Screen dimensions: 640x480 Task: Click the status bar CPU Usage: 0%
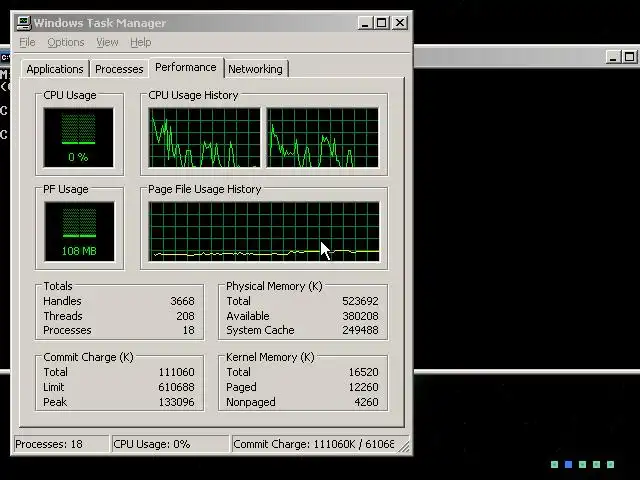(170, 444)
